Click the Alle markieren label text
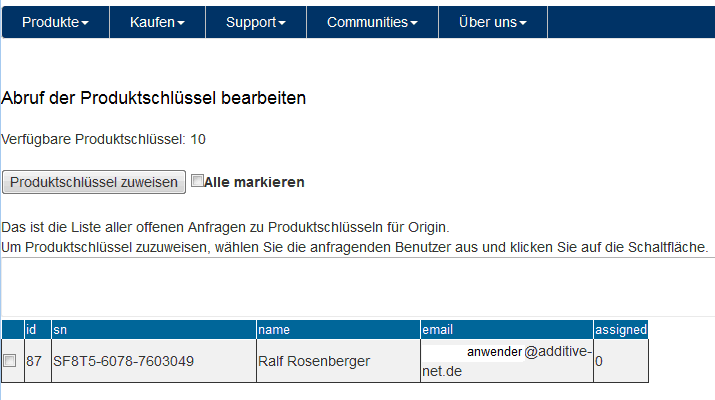Image resolution: width=715 pixels, height=400 pixels. click(254, 182)
